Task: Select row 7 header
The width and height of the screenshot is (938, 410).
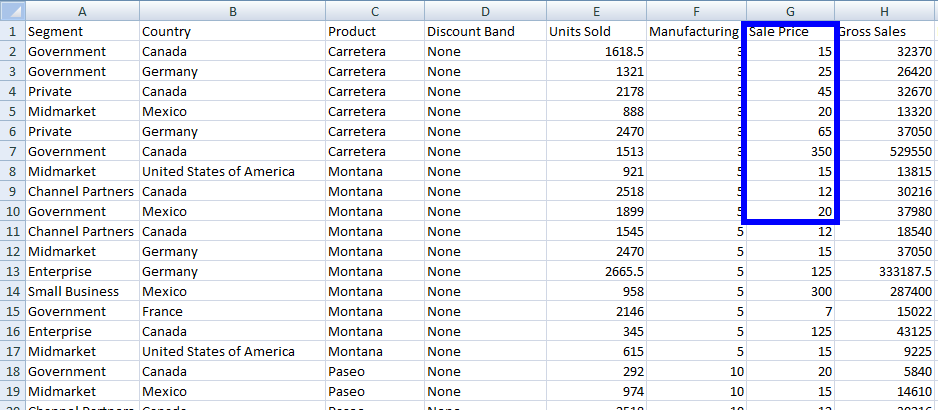Action: coord(13,151)
